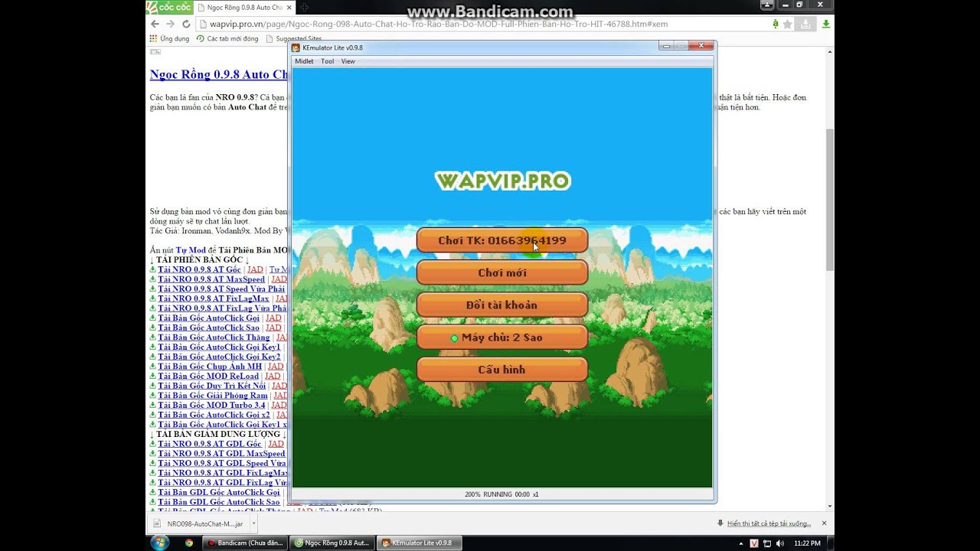Viewport: 980px width, 551px height.
Task: Click the red V tray icon
Action: click(x=754, y=543)
